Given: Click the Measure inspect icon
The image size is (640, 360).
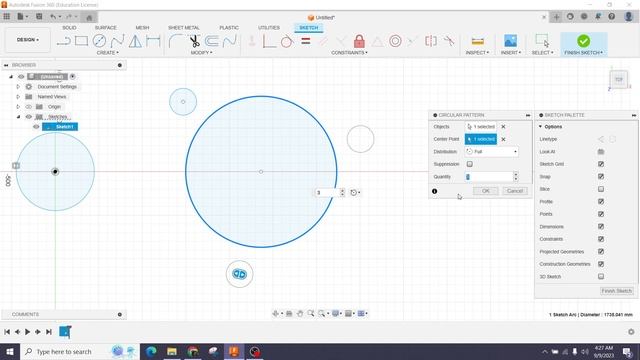Looking at the screenshot, I should tap(477, 41).
